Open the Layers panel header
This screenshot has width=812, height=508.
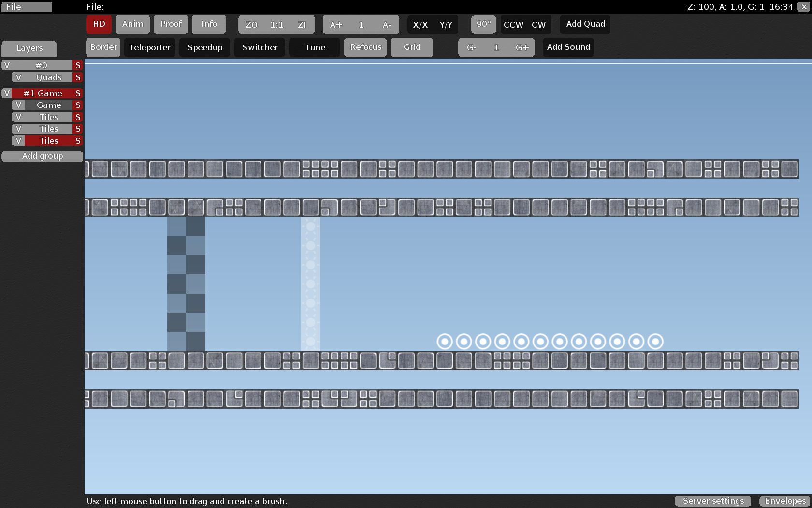point(29,48)
